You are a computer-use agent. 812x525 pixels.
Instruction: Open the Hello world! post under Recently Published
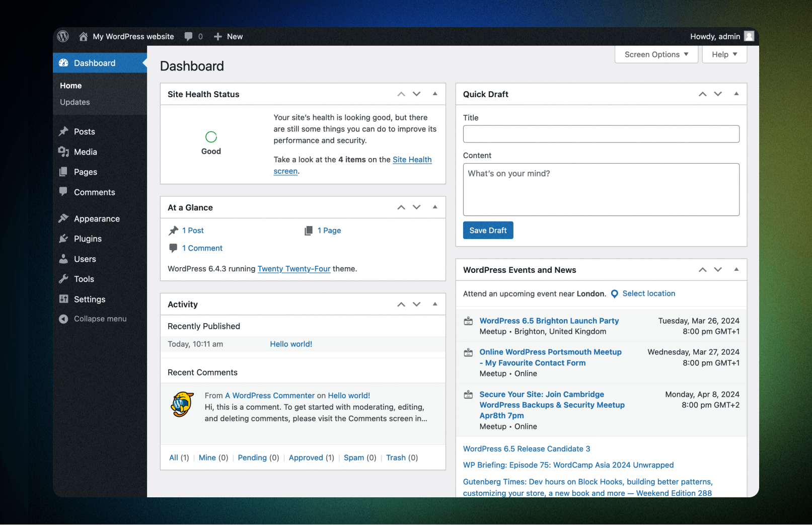pyautogui.click(x=291, y=344)
